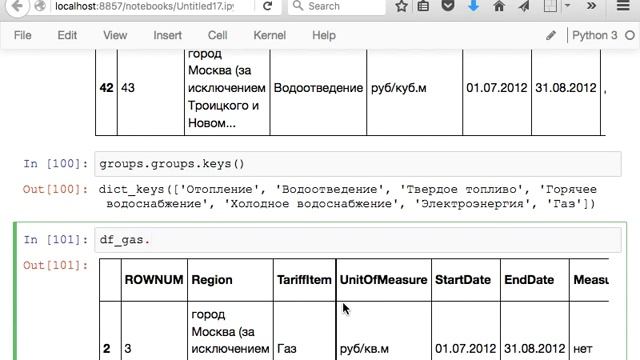This screenshot has width=640, height=360.
Task: Click the df_gas. code cell
Action: pos(358,240)
